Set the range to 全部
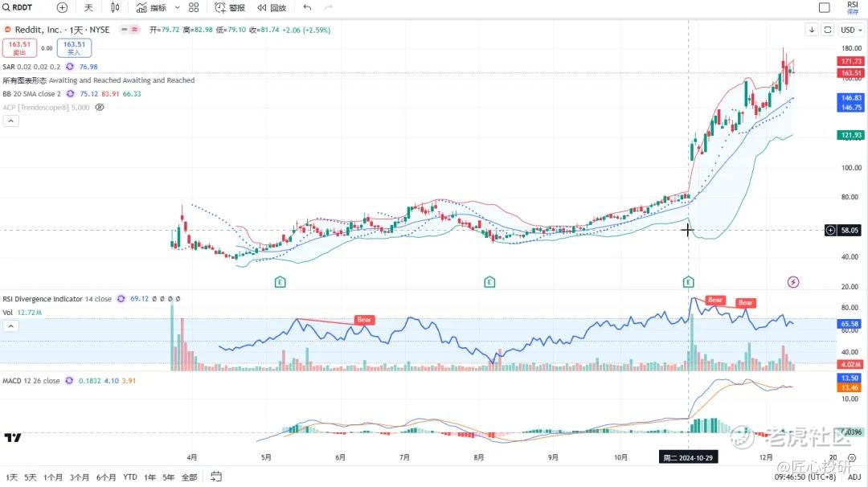 click(190, 477)
